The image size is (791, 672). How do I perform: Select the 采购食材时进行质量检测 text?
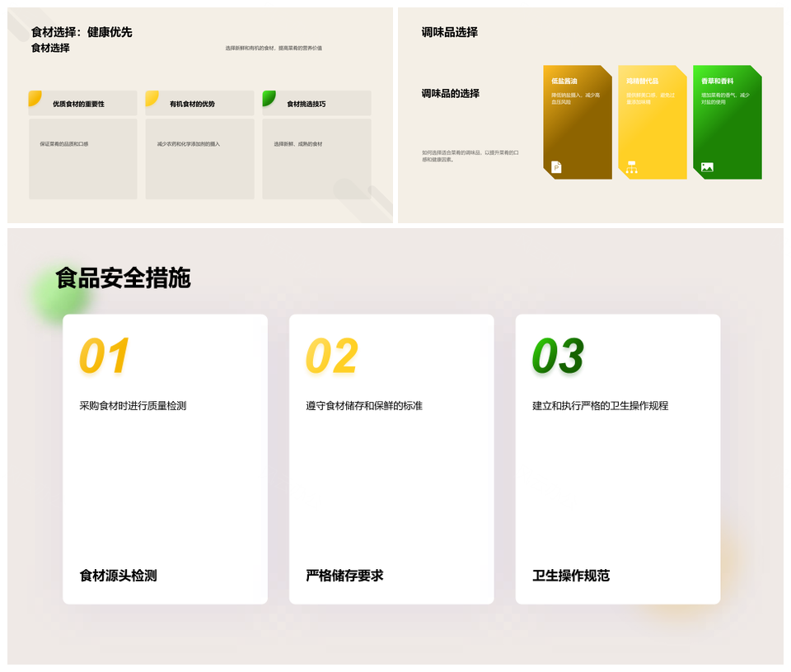[133, 406]
